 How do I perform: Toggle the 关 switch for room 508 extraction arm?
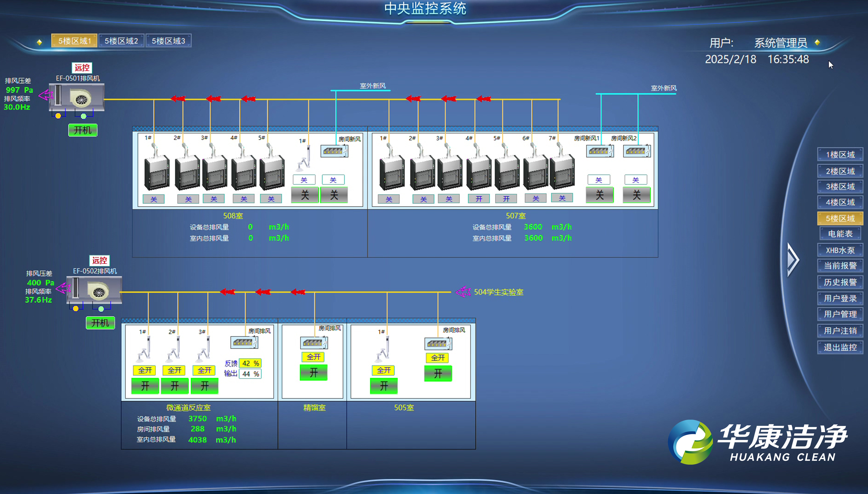pos(305,195)
